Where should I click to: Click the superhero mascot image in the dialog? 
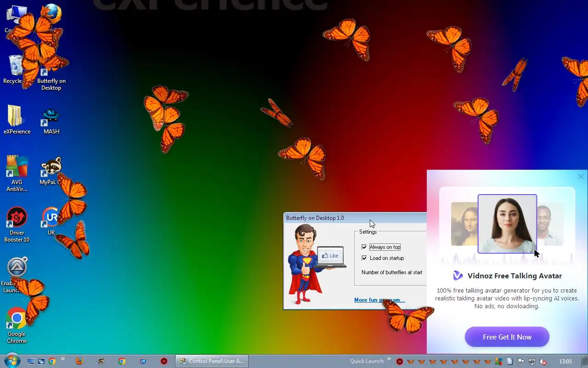305,264
